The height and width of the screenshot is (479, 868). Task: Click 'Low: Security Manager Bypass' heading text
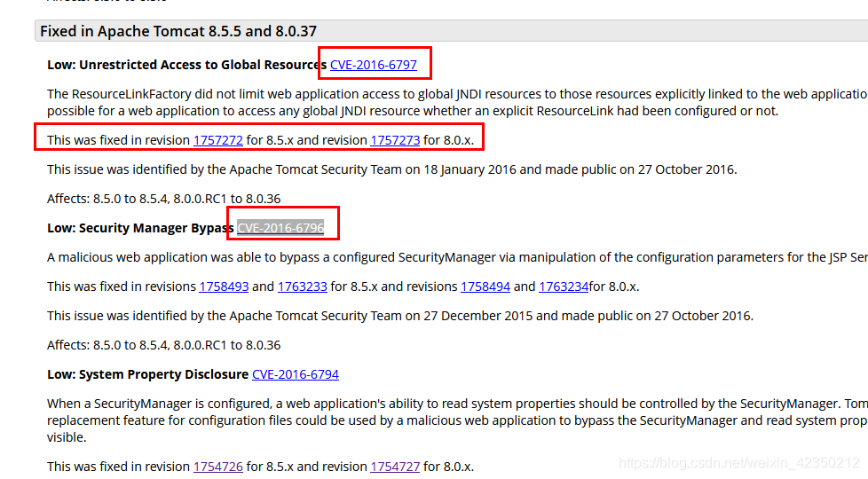[x=140, y=228]
